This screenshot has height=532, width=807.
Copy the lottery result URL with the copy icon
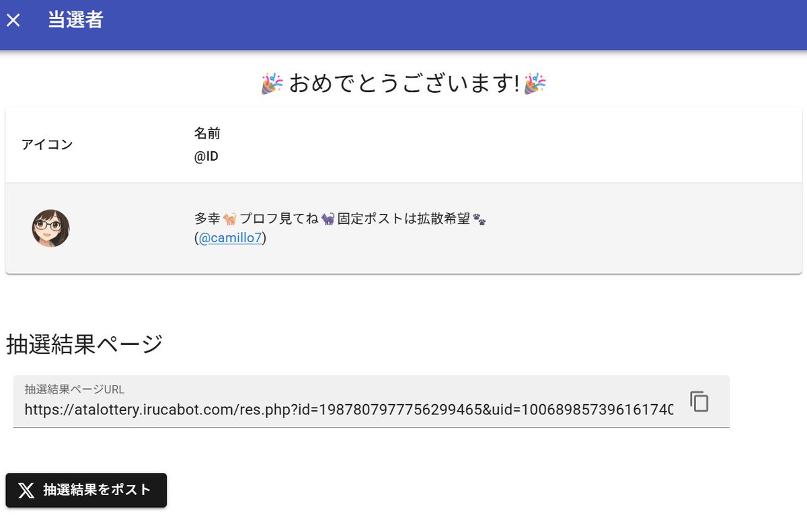point(699,402)
